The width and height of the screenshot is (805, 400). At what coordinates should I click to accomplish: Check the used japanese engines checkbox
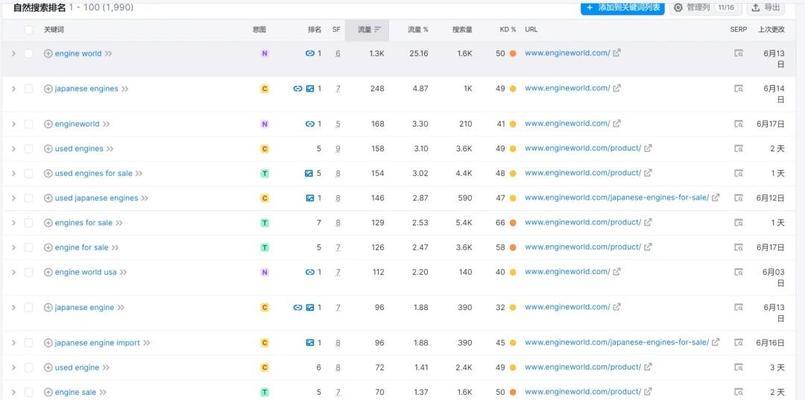click(29, 198)
